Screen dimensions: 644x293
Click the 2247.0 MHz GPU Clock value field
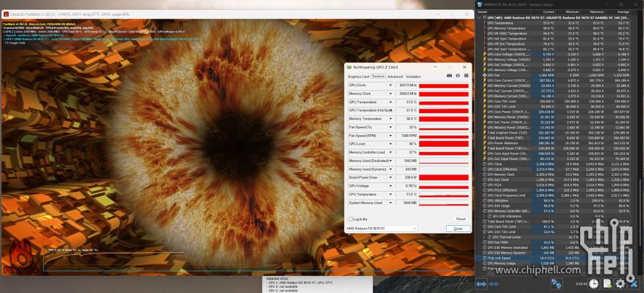406,86
